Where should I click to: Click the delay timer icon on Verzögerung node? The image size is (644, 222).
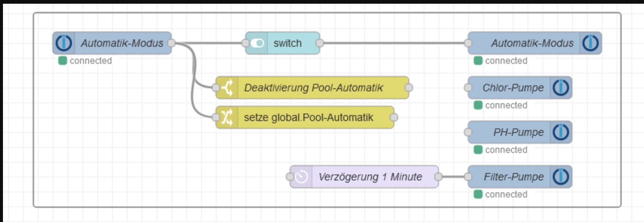click(301, 177)
